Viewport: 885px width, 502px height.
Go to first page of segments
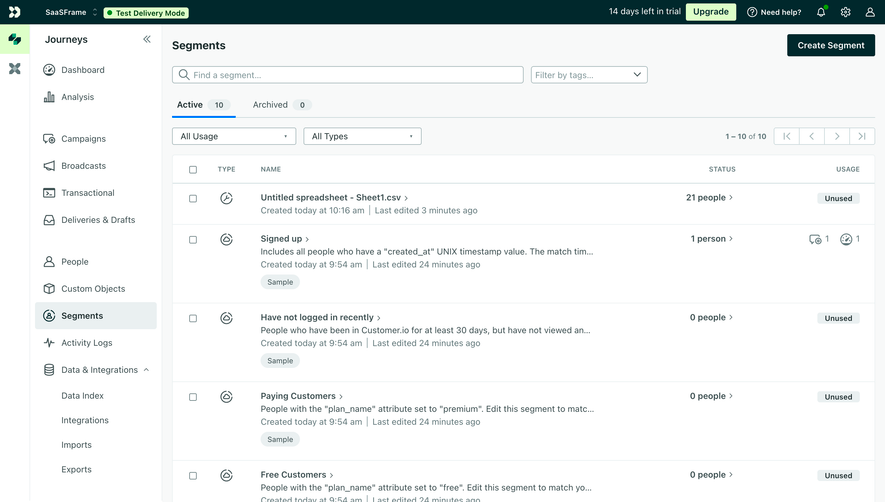(787, 136)
